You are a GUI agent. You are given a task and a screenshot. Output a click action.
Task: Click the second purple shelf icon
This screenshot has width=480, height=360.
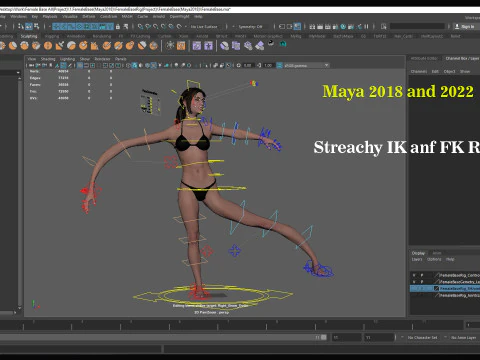(x=208, y=45)
